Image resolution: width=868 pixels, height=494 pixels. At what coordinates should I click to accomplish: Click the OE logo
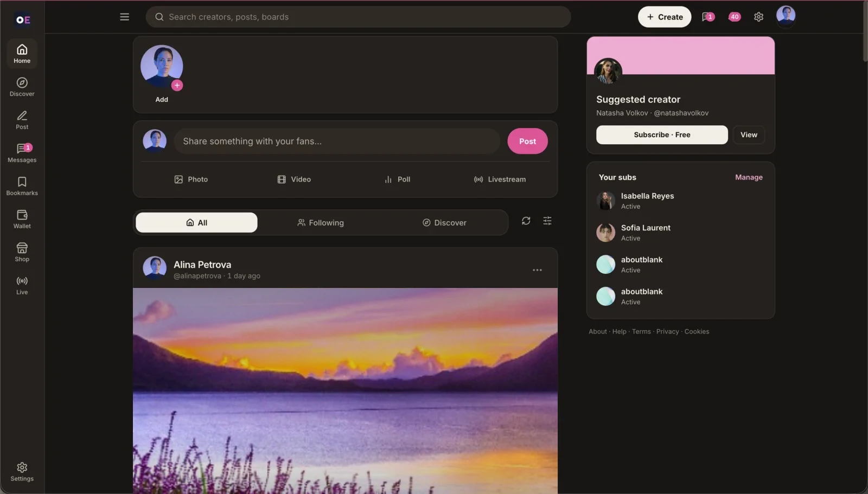(x=23, y=20)
